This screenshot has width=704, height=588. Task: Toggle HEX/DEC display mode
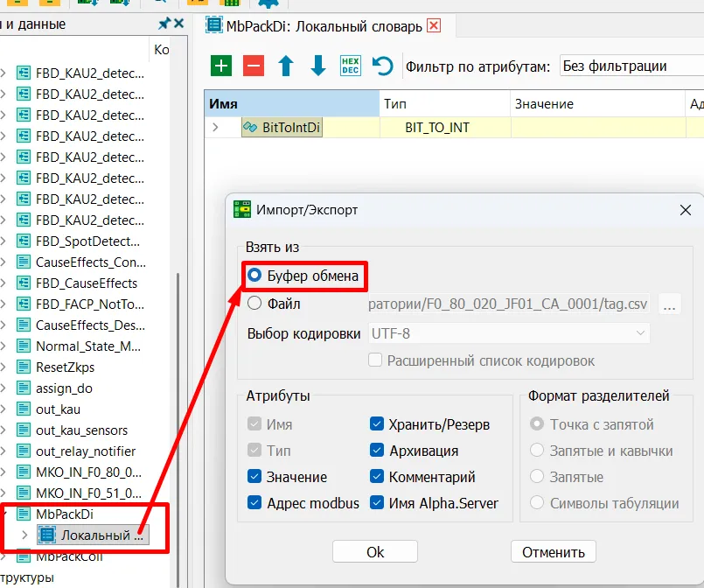[x=350, y=66]
